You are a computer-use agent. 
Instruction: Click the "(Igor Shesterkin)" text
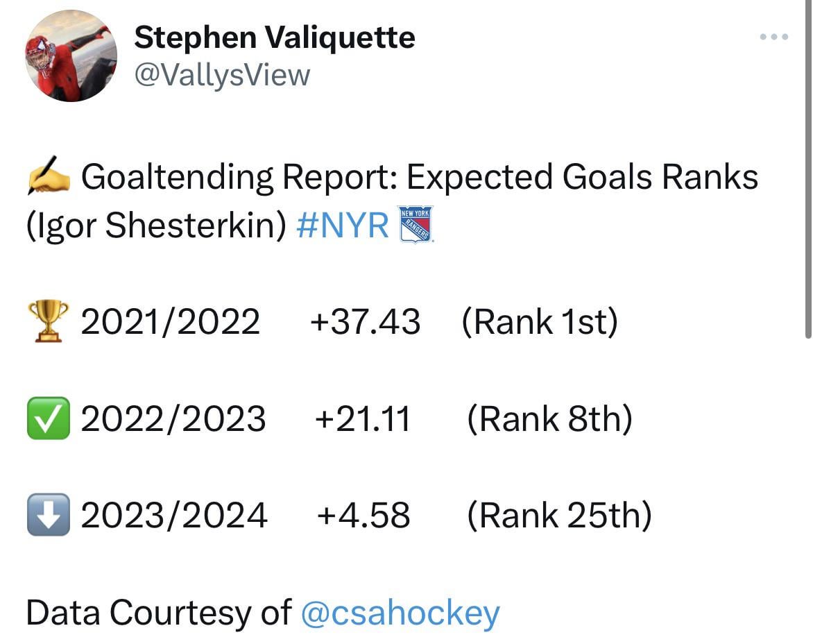156,227
